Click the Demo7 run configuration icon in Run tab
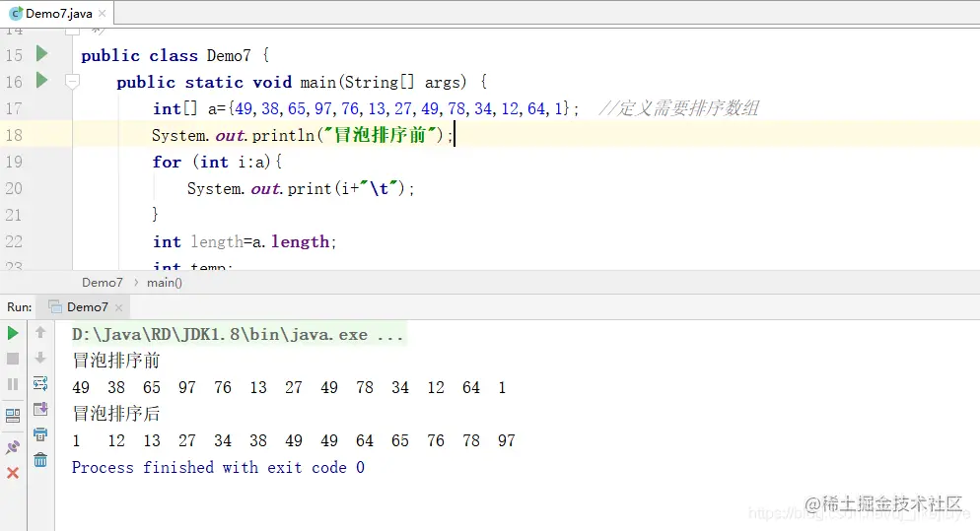980x531 pixels. pyautogui.click(x=55, y=306)
